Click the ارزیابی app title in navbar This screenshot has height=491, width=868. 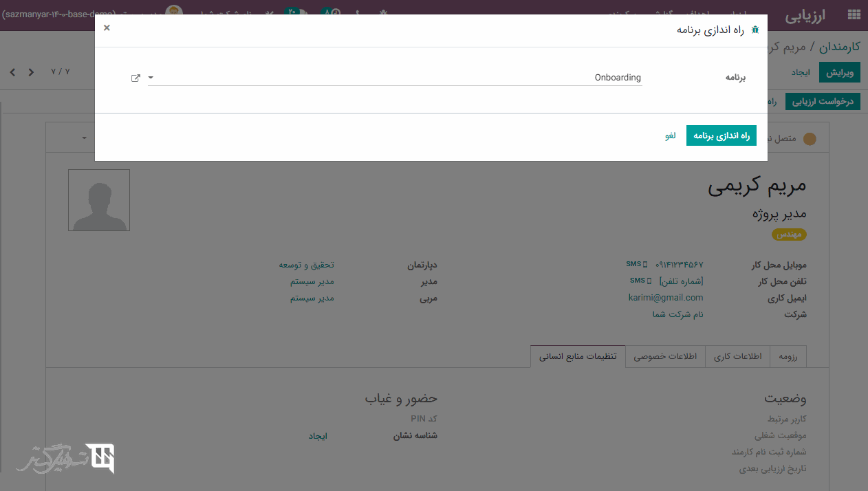[805, 14]
